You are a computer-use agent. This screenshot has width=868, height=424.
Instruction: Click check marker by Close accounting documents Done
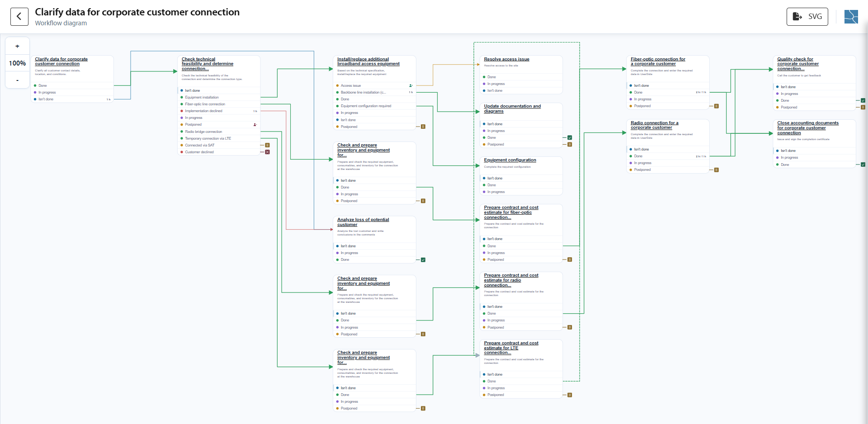[863, 165]
